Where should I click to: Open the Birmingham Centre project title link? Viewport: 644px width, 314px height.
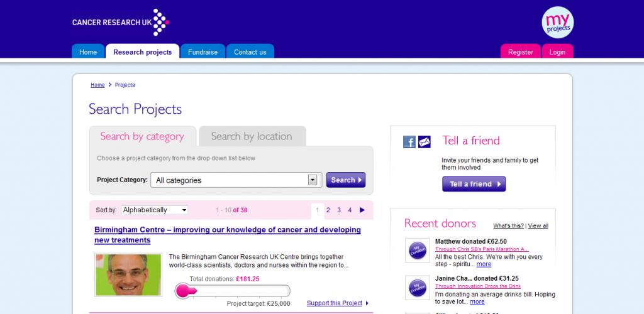pyautogui.click(x=228, y=235)
